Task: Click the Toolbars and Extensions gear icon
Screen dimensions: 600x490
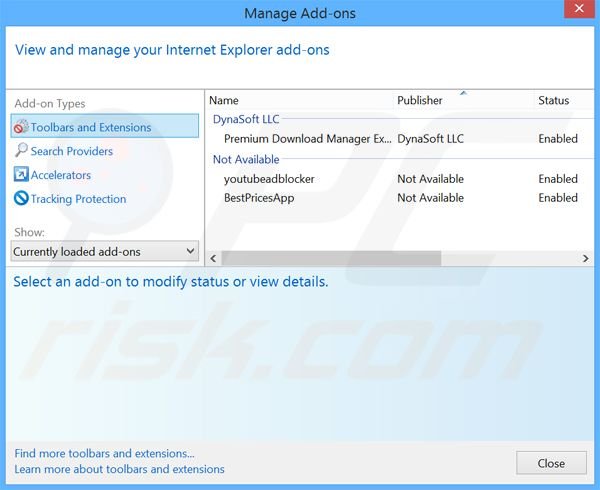Action: pos(21,127)
